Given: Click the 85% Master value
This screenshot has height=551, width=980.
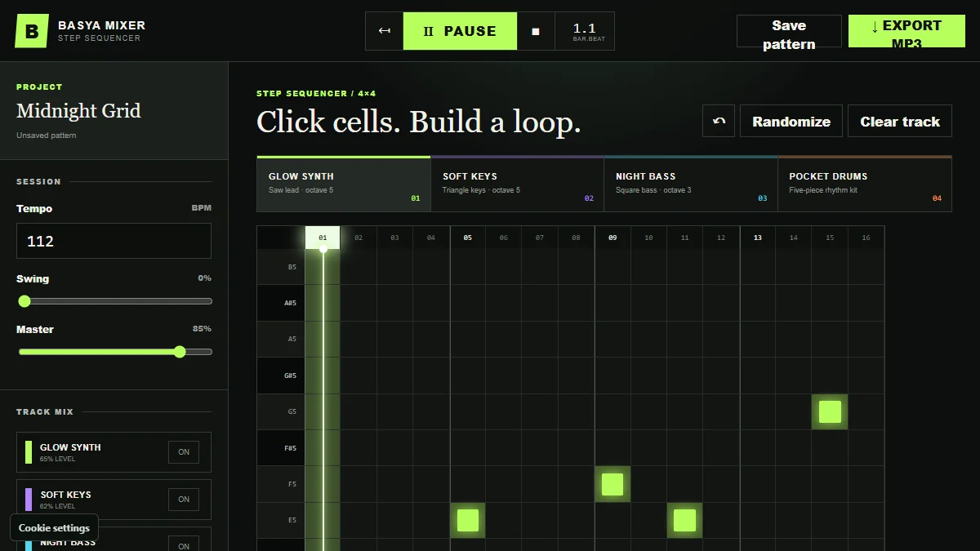Looking at the screenshot, I should pyautogui.click(x=202, y=329).
